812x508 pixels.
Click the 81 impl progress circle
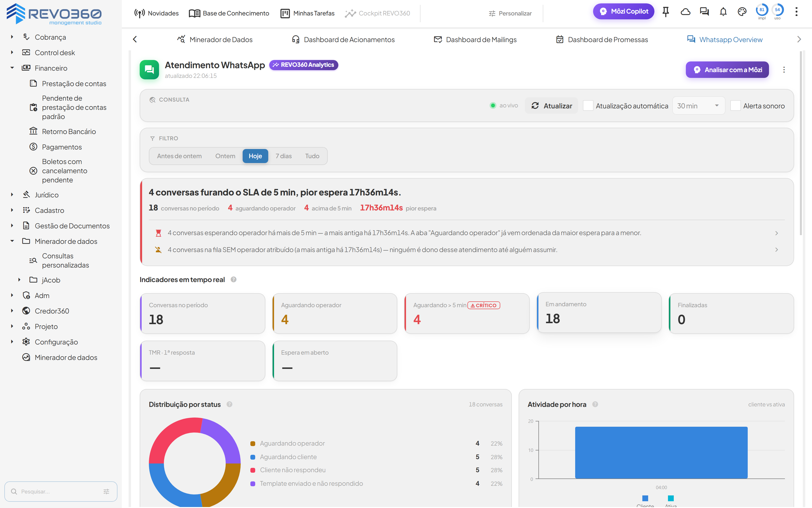pos(762,10)
